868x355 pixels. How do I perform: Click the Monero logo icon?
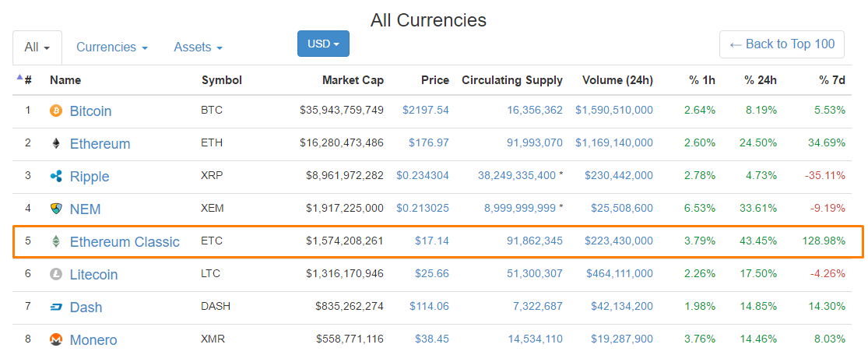55,339
